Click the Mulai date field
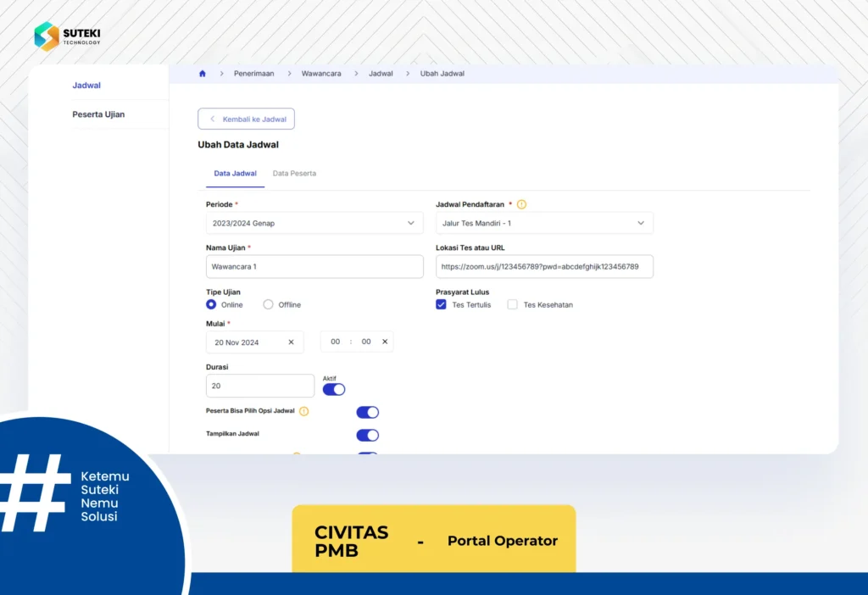 [254, 342]
